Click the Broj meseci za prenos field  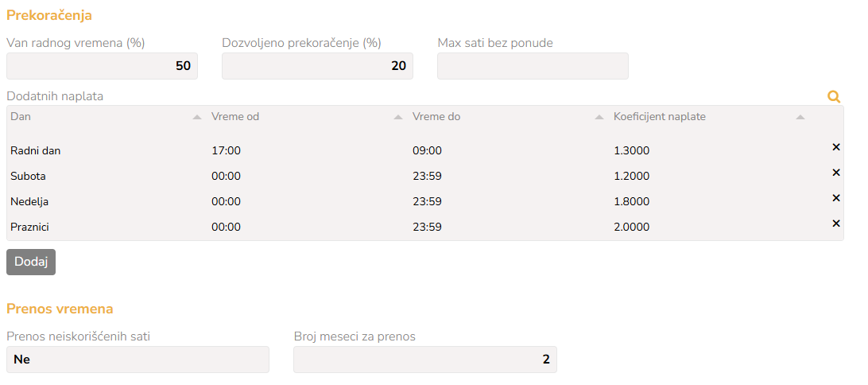click(x=425, y=360)
